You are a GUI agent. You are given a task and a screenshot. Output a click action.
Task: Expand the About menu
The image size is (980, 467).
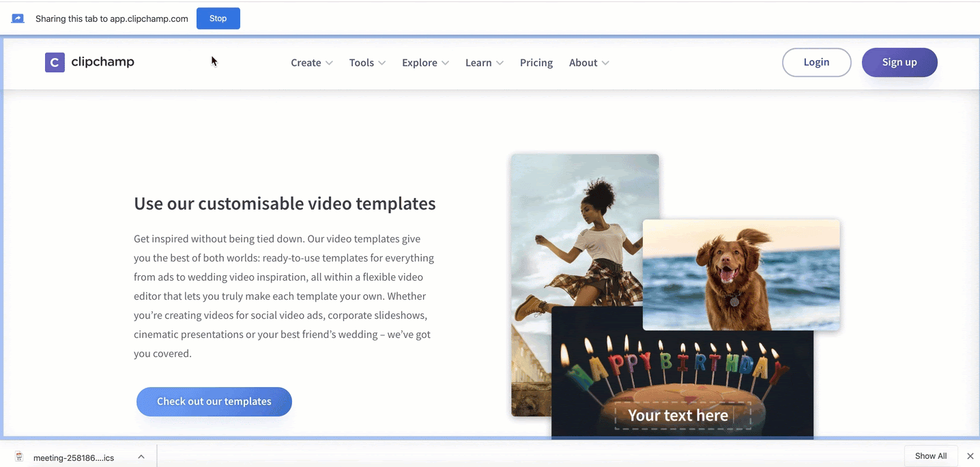589,63
